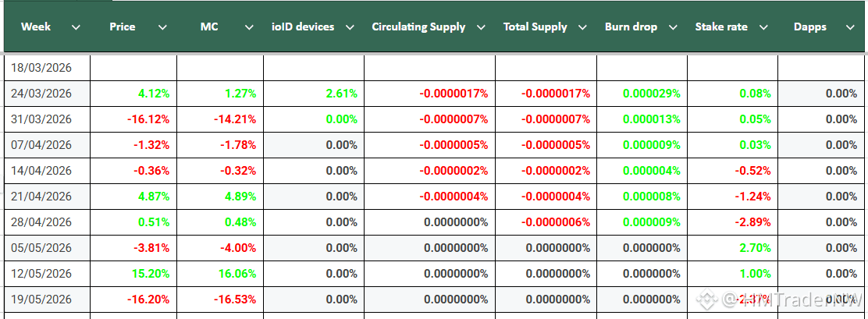
Task: Select the Week header label
Action: coord(35,27)
